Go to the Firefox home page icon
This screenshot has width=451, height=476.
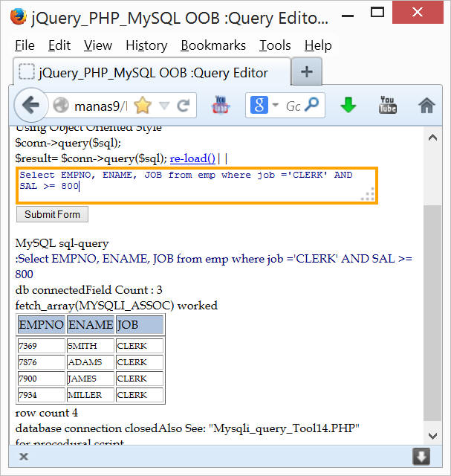point(426,106)
